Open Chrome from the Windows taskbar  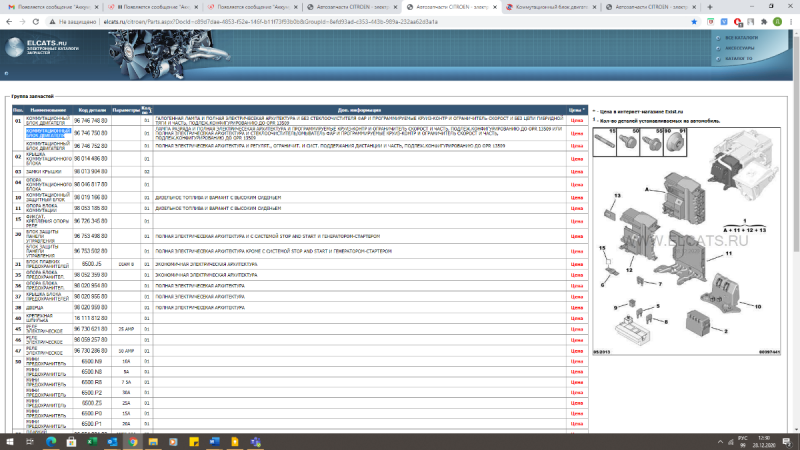[134, 441]
